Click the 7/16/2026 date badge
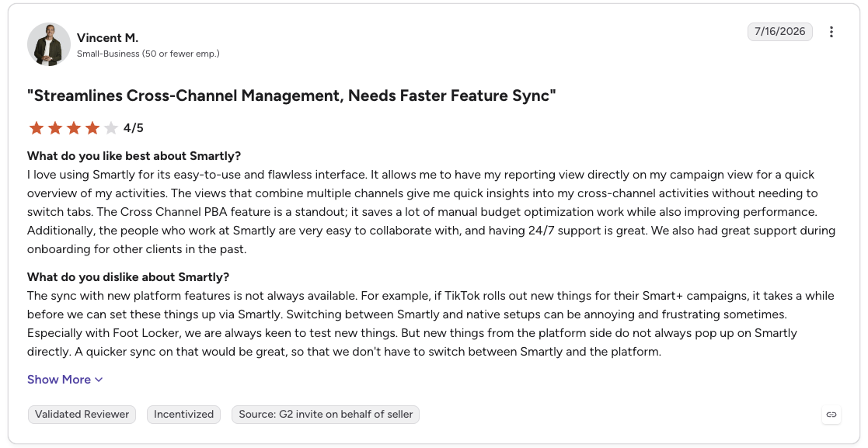 (780, 32)
